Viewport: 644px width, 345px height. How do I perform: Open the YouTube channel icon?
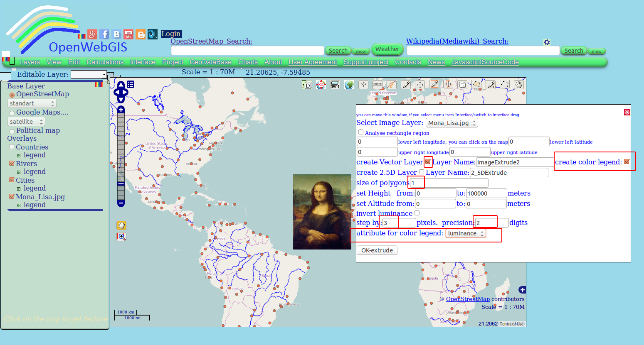point(128,34)
